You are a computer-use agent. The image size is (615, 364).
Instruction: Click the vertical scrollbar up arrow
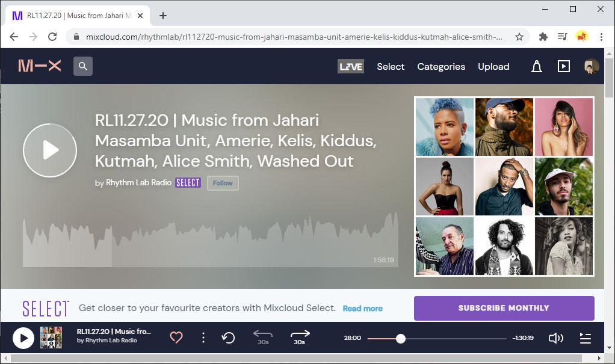point(609,54)
